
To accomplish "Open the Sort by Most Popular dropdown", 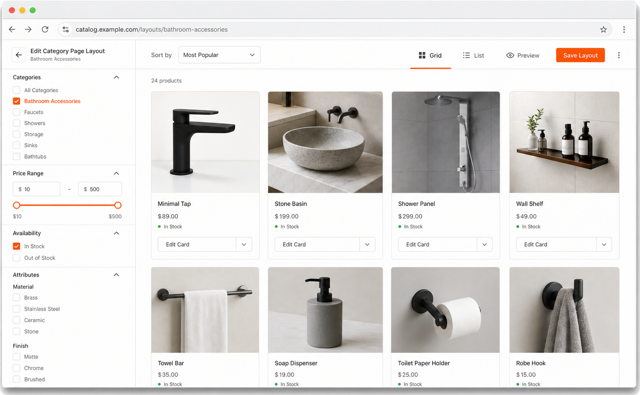I will [x=219, y=55].
